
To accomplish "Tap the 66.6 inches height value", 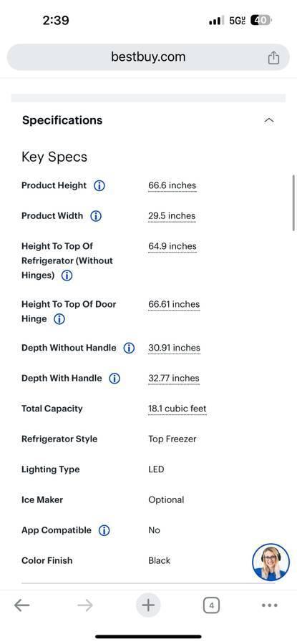I will tap(172, 185).
